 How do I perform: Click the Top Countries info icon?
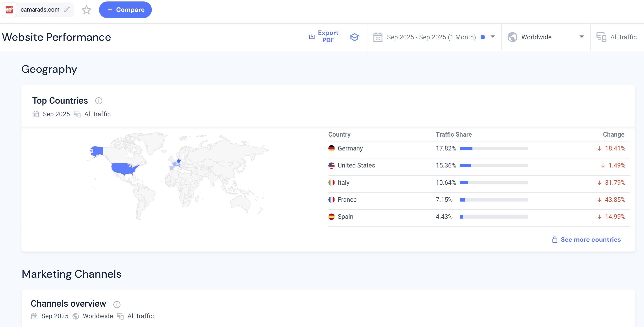click(99, 101)
